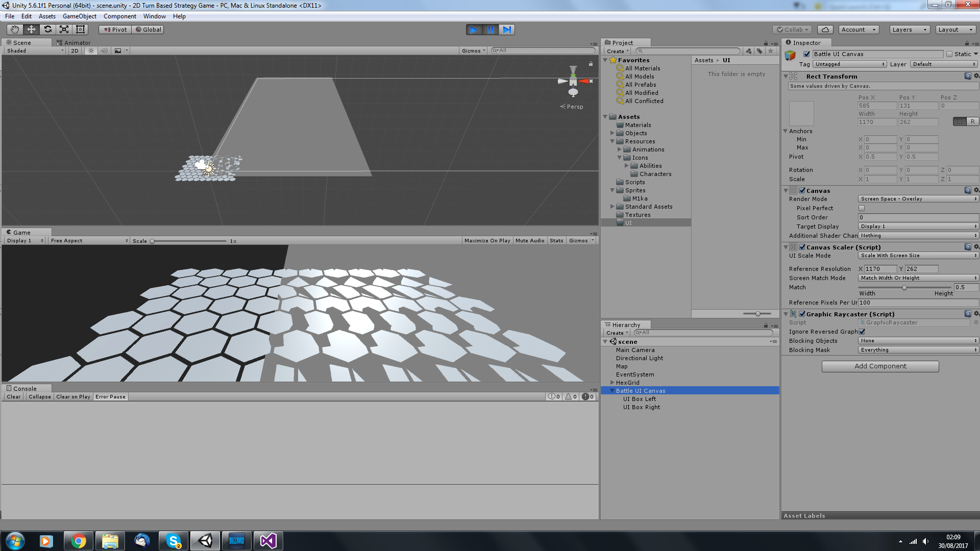Expand Standard Assets folder
The image size is (980, 551).
[x=612, y=207]
